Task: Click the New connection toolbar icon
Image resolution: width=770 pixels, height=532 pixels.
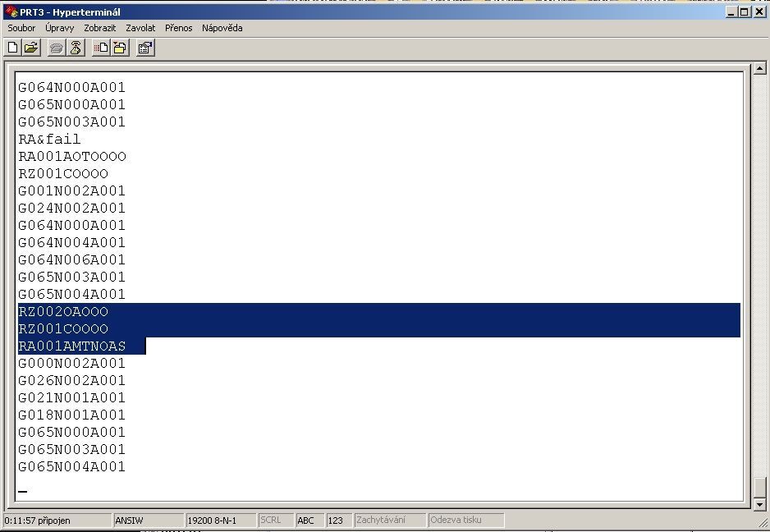Action: tap(13, 48)
